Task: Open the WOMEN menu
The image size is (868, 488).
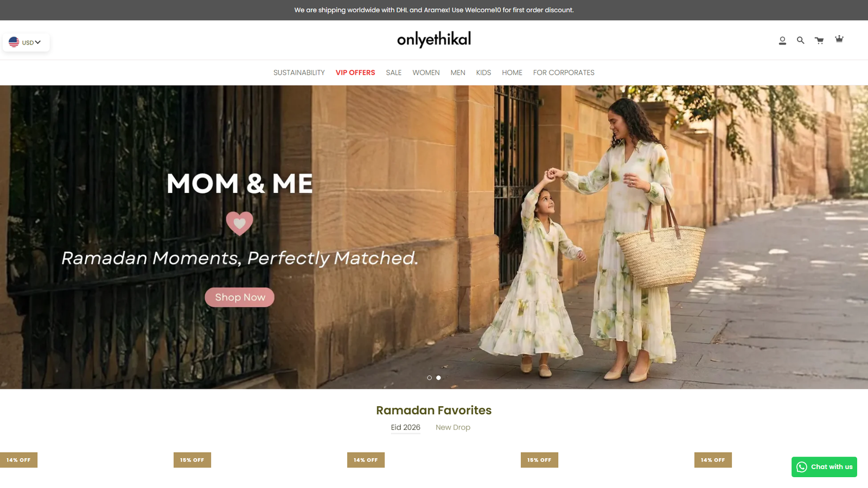Action: coord(426,73)
